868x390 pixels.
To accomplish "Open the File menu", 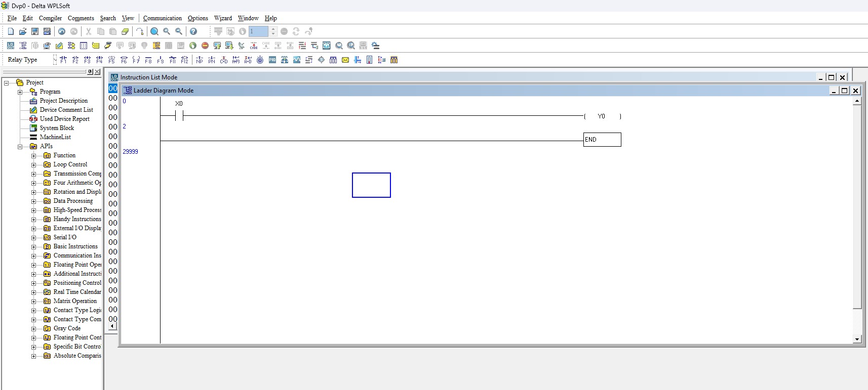I will coord(12,18).
